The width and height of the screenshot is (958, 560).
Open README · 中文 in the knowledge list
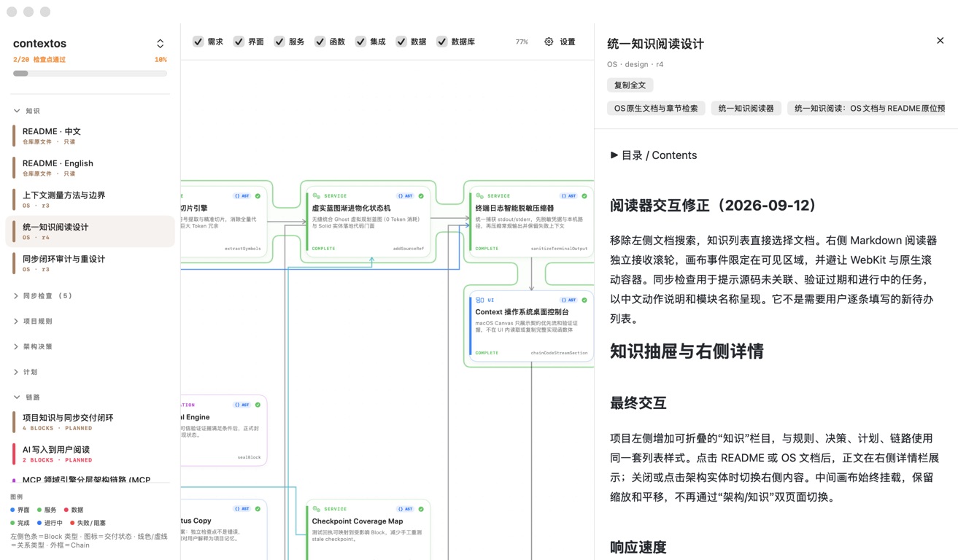(90, 136)
